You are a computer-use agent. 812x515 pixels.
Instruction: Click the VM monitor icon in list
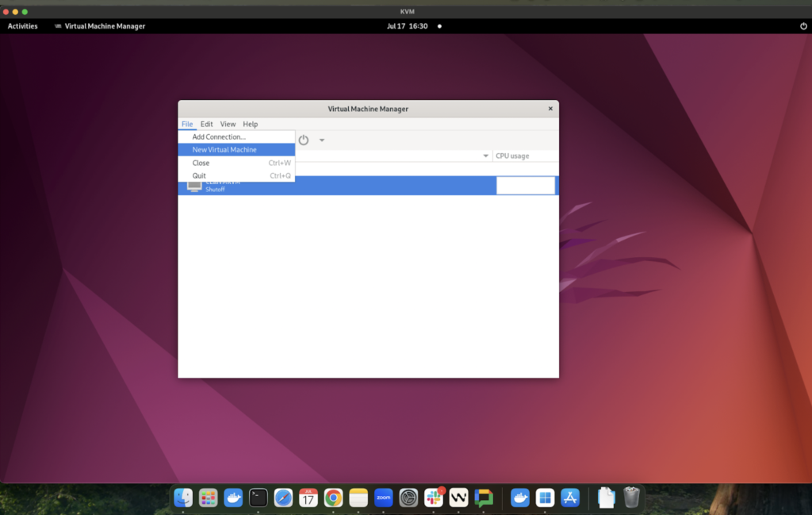[x=194, y=186]
